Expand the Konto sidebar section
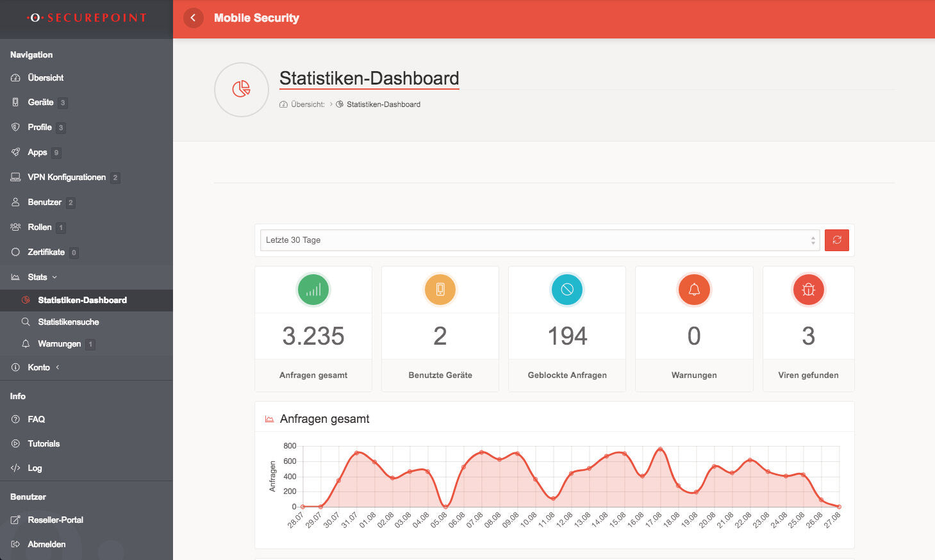 tap(38, 367)
